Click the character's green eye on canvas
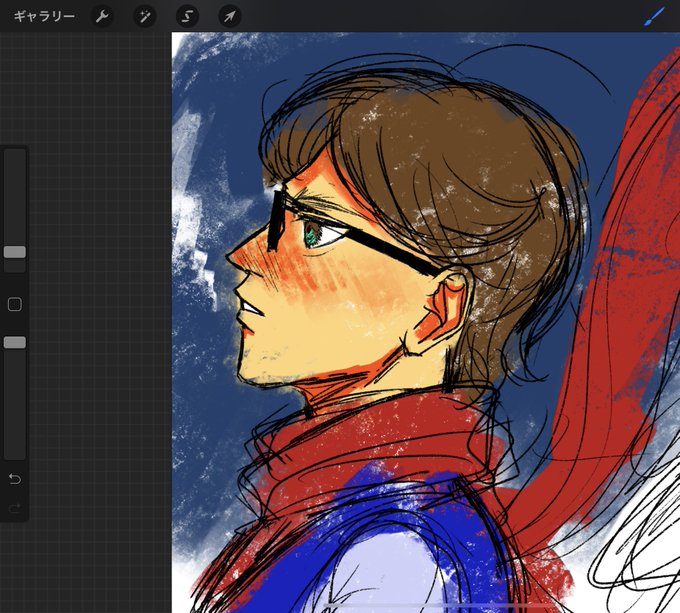 point(311,236)
